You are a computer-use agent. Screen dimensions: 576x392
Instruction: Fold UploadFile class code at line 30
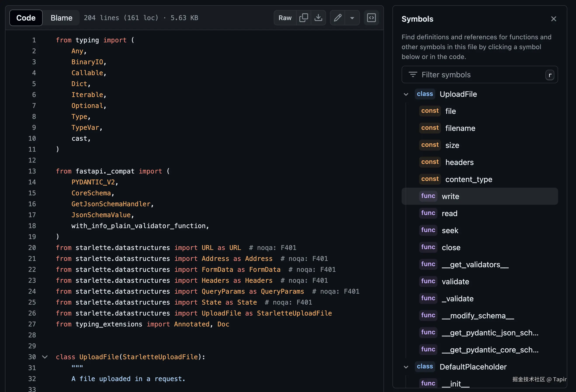tap(45, 357)
